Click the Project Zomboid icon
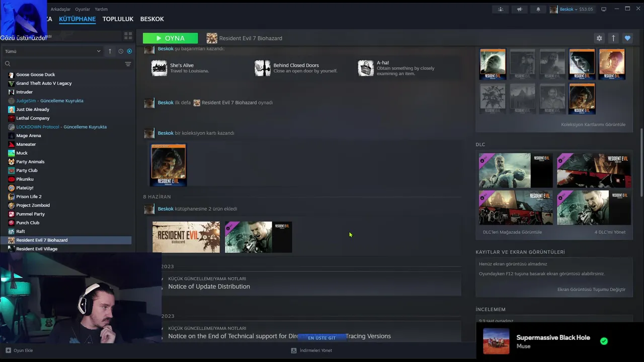Screen dimensions: 644x362 (12, 205)
